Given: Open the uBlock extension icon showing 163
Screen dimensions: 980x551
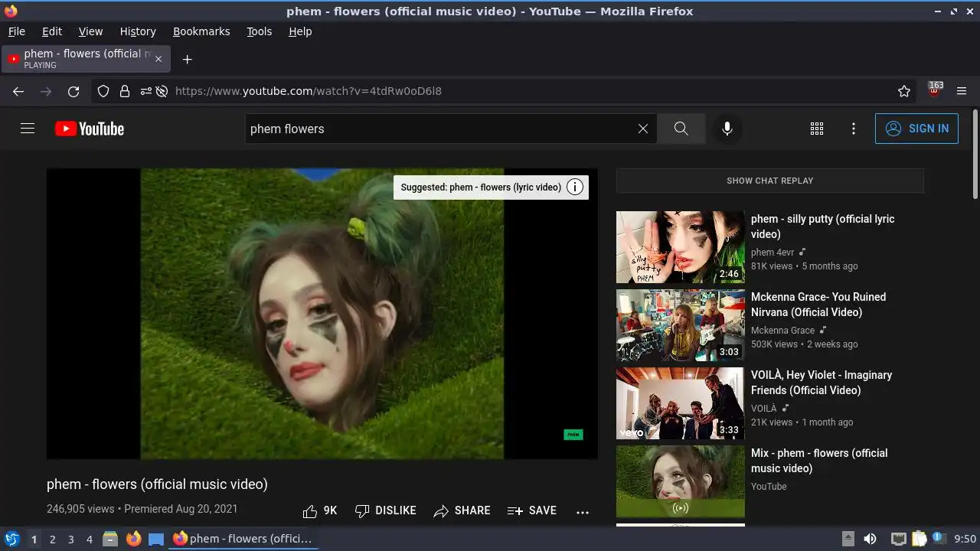Looking at the screenshot, I should coord(934,90).
